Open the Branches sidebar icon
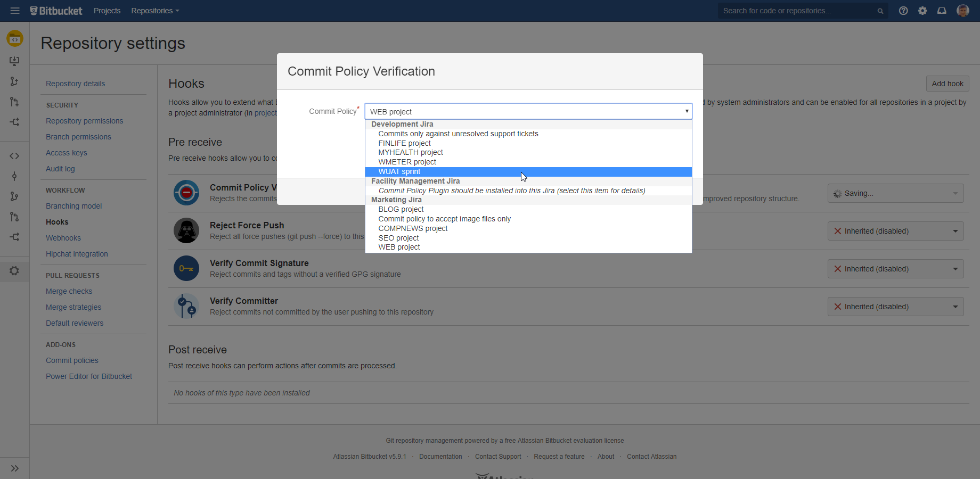 (14, 196)
